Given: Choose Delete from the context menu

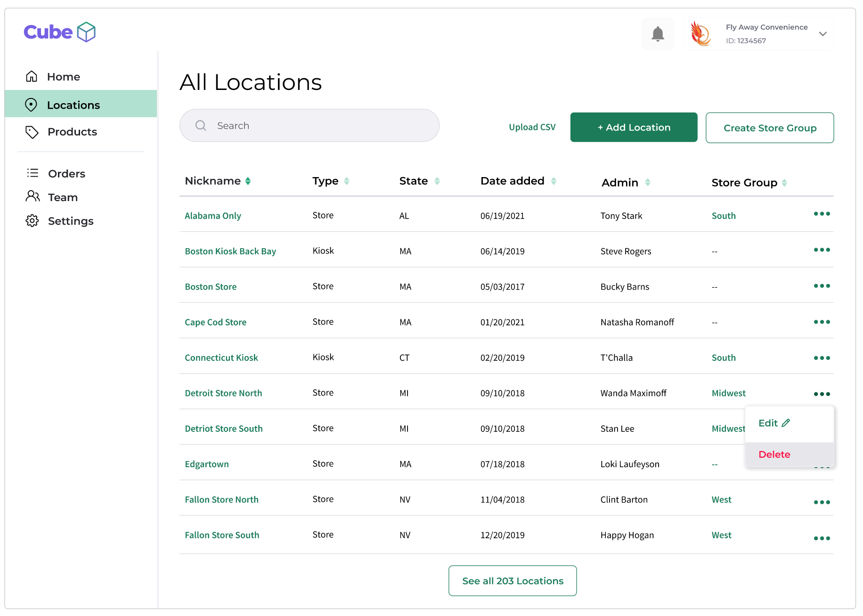Looking at the screenshot, I should point(774,454).
